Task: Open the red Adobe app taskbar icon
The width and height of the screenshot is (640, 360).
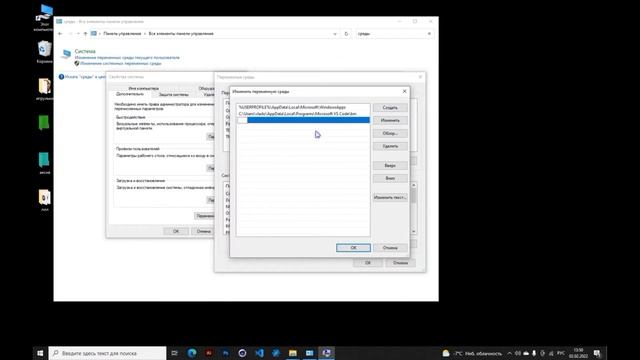Action: pyautogui.click(x=209, y=353)
